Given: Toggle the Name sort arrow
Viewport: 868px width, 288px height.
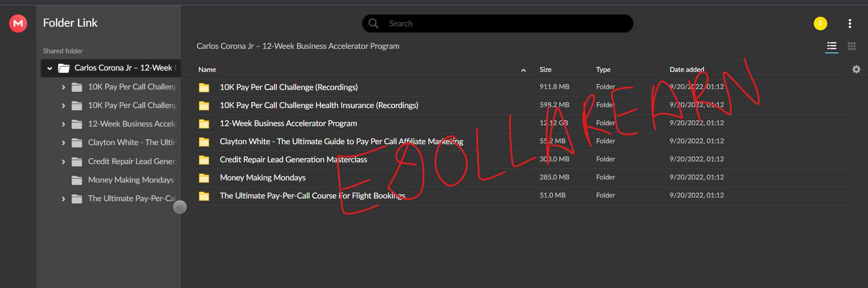Looking at the screenshot, I should coord(523,70).
